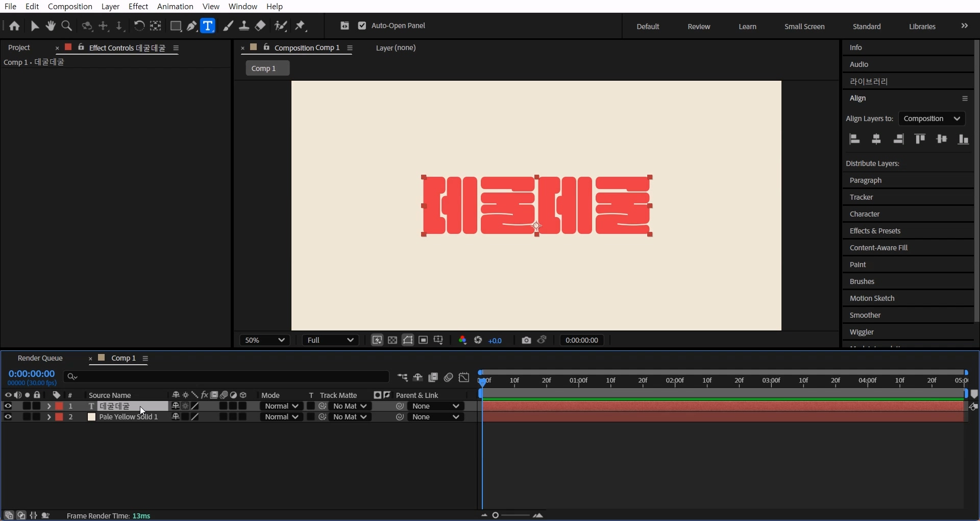Select the Brush tool
The height and width of the screenshot is (521, 980).
228,26
